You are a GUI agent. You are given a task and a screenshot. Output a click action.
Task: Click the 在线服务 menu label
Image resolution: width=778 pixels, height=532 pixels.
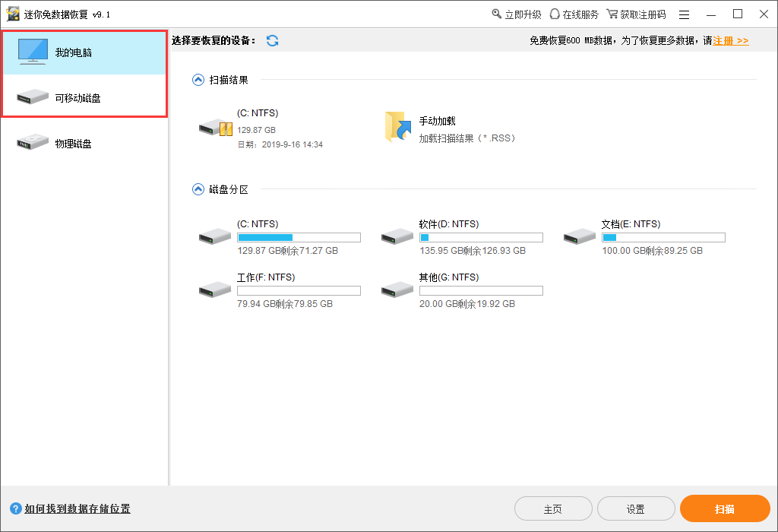(x=580, y=15)
